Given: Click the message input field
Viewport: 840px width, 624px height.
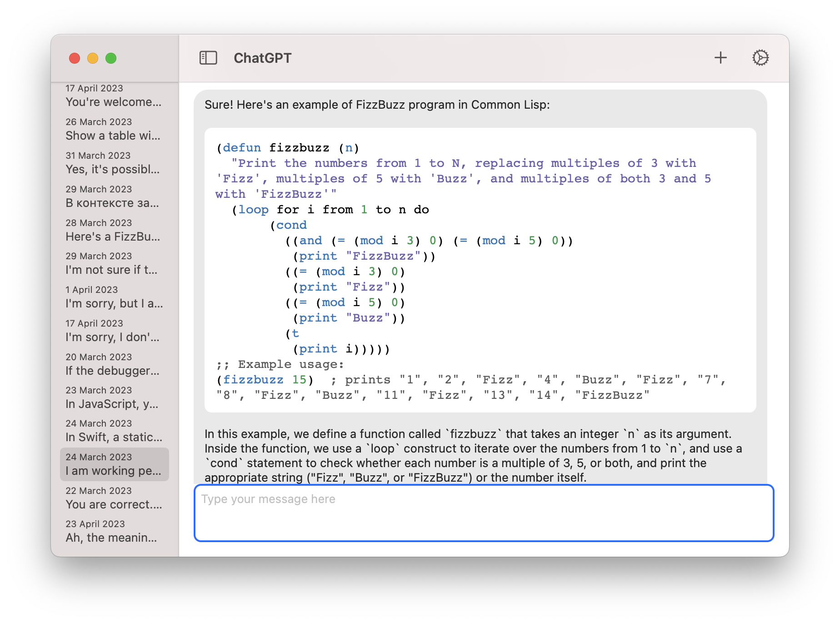Looking at the screenshot, I should (484, 513).
